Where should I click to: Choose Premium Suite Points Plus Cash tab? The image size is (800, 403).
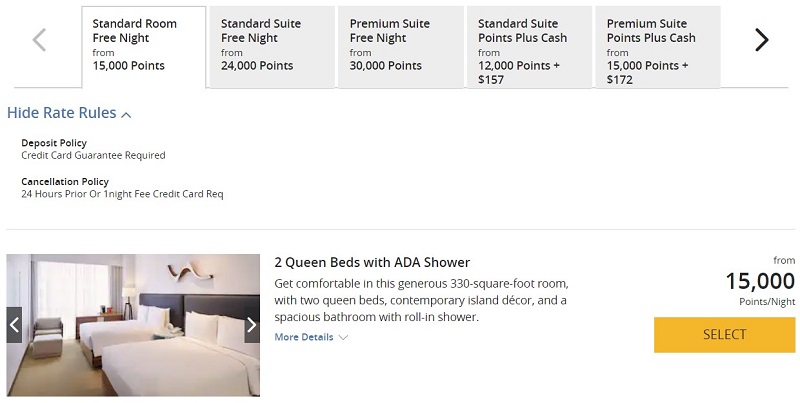click(x=658, y=47)
